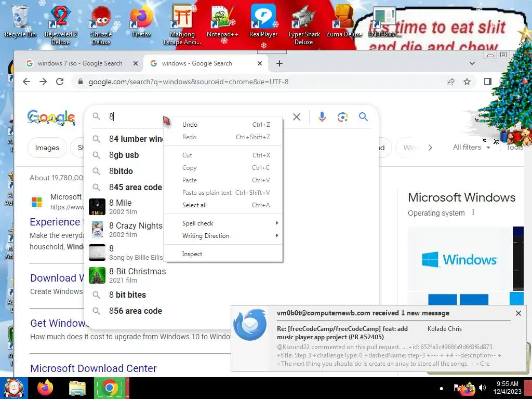The height and width of the screenshot is (399, 532).
Task: Expand Writing Direction submenu
Action: click(223, 236)
